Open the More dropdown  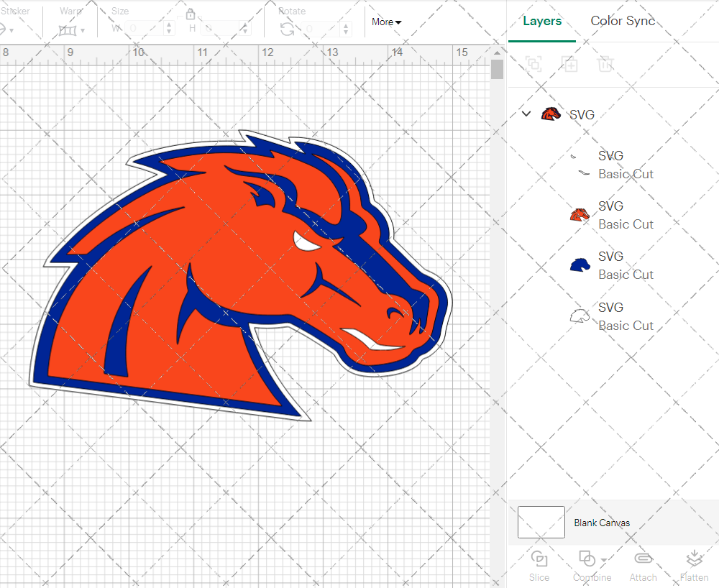pyautogui.click(x=386, y=22)
